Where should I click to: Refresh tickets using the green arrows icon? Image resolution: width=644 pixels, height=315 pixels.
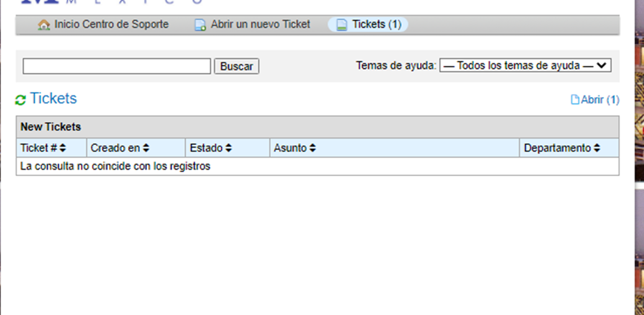pos(21,100)
